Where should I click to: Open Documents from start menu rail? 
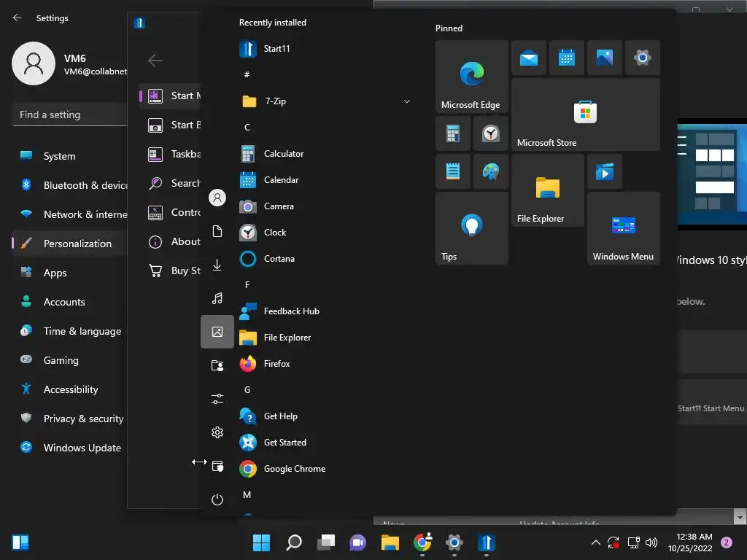(x=217, y=231)
